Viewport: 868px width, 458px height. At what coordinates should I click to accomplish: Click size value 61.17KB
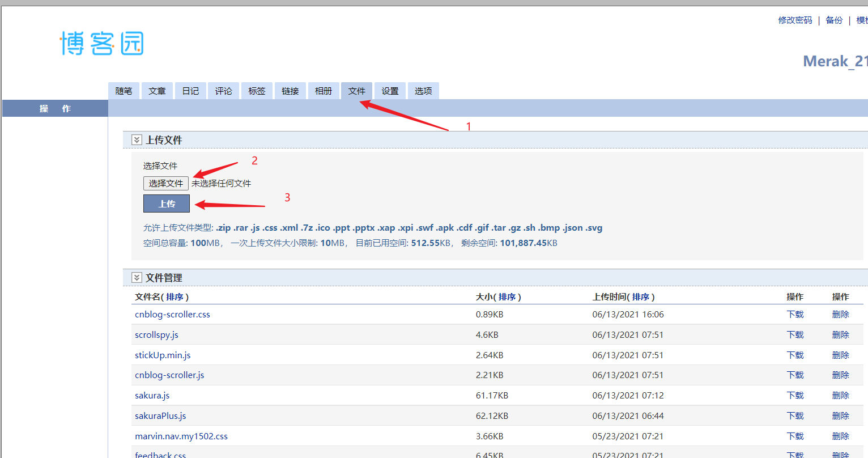[492, 395]
